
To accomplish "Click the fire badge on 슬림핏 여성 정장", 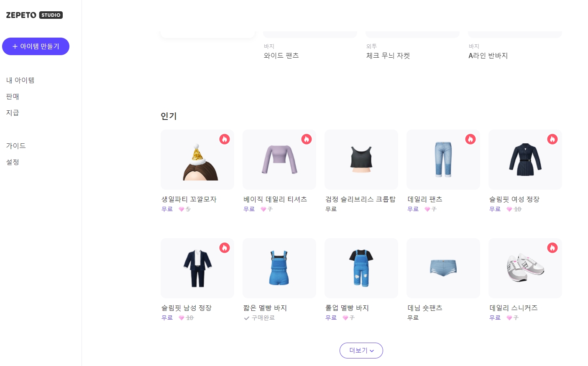I will click(x=552, y=139).
